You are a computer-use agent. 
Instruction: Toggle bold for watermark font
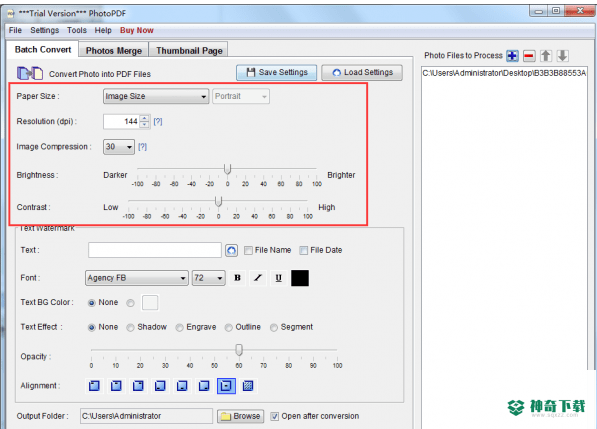[x=238, y=278]
